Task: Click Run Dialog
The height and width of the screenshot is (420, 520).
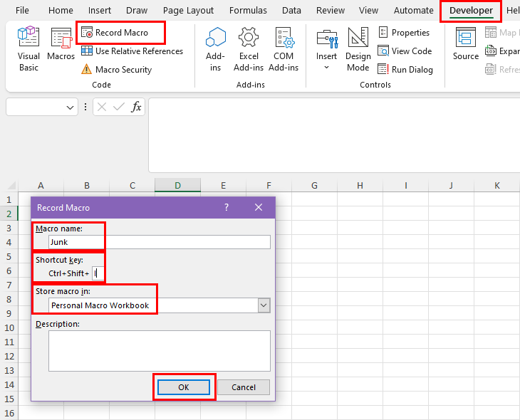Action: [x=405, y=69]
